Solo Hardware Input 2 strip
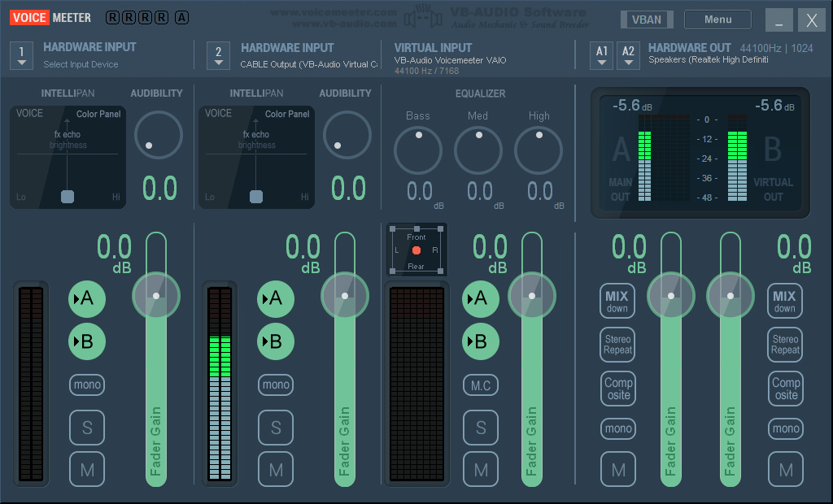Viewport: 833px width, 504px height. [x=276, y=427]
